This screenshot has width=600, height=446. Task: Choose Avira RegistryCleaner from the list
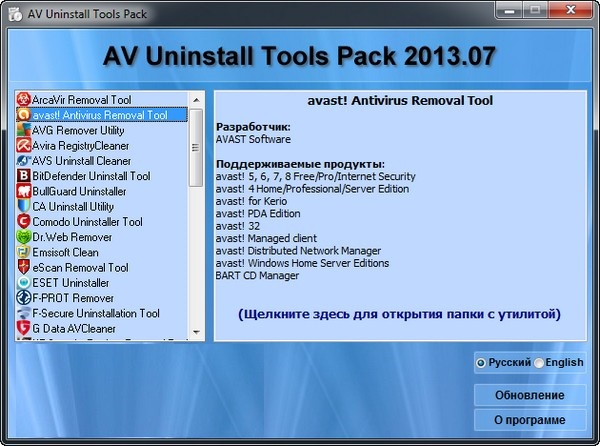tap(101, 145)
